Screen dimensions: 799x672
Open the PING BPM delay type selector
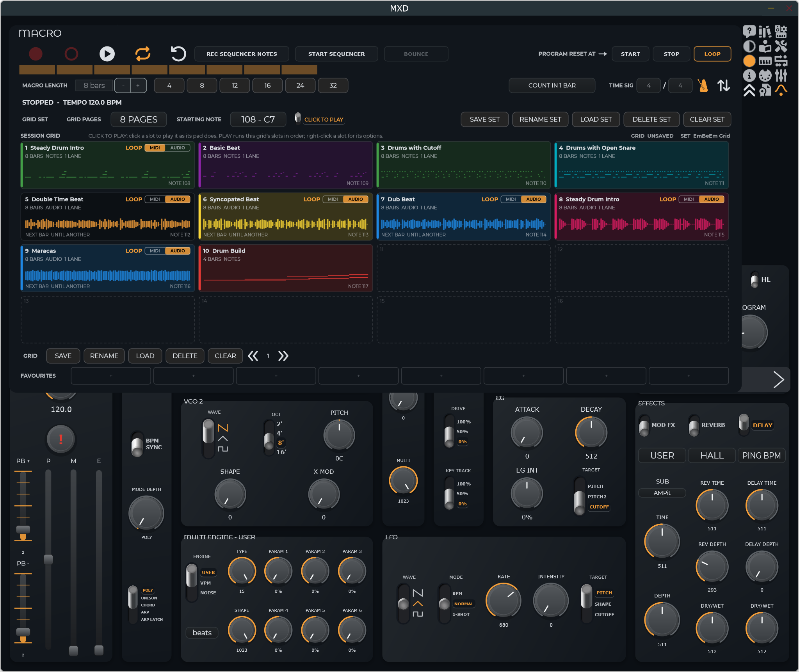[762, 455]
